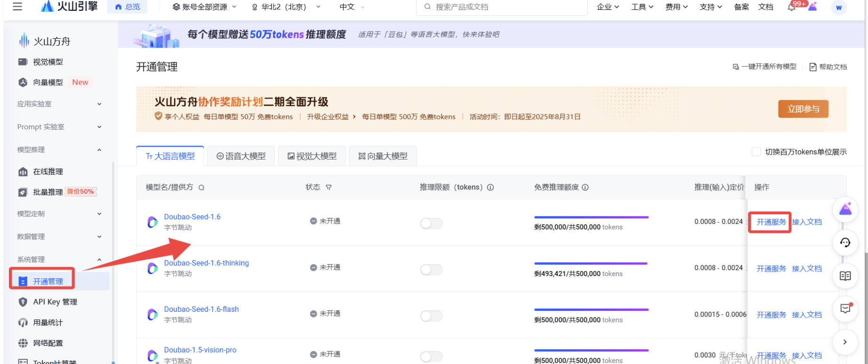The height and width of the screenshot is (364, 868).
Task: Click the search icon beside 模型名/提供方
Action: [x=201, y=188]
